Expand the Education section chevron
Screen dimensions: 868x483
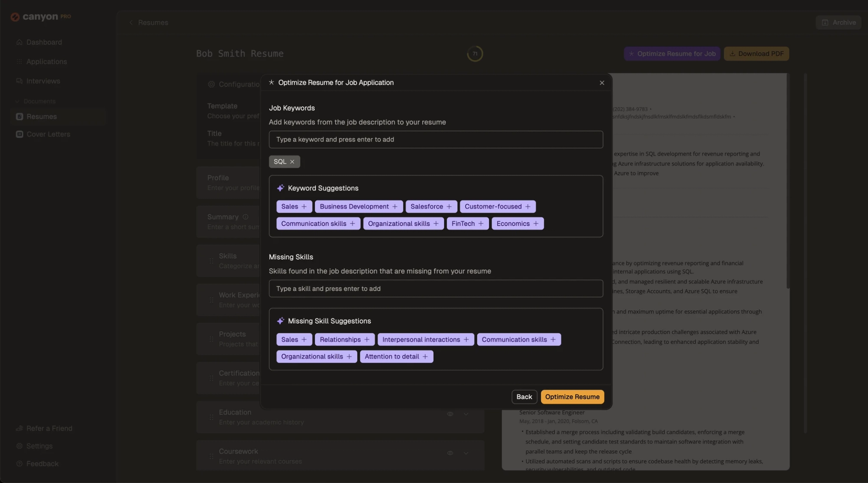click(466, 414)
